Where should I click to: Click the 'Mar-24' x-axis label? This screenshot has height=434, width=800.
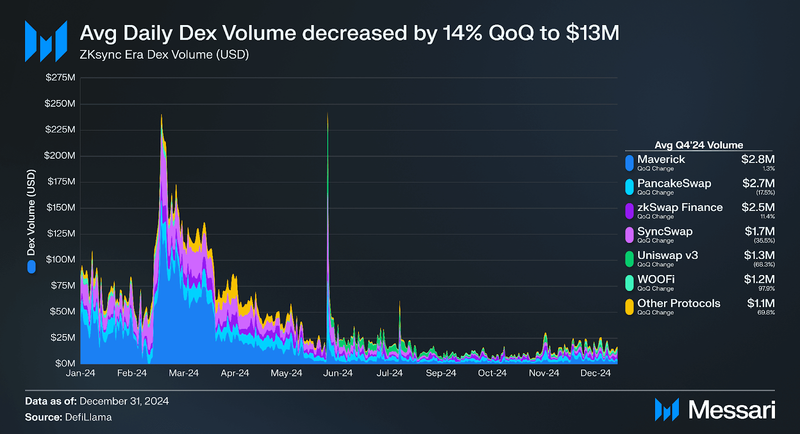click(x=184, y=373)
